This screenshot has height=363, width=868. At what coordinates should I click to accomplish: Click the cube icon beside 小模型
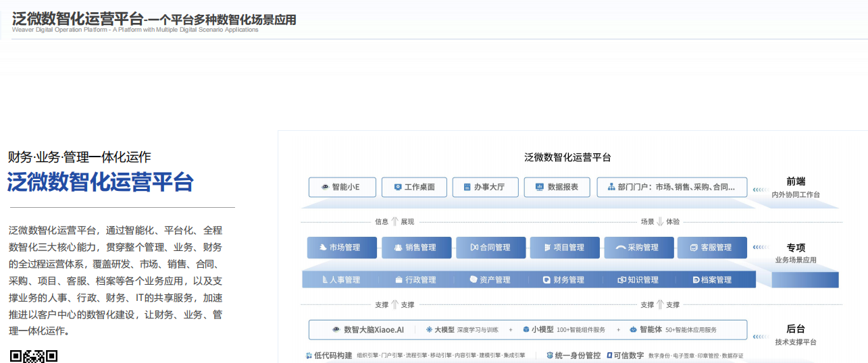(x=526, y=330)
